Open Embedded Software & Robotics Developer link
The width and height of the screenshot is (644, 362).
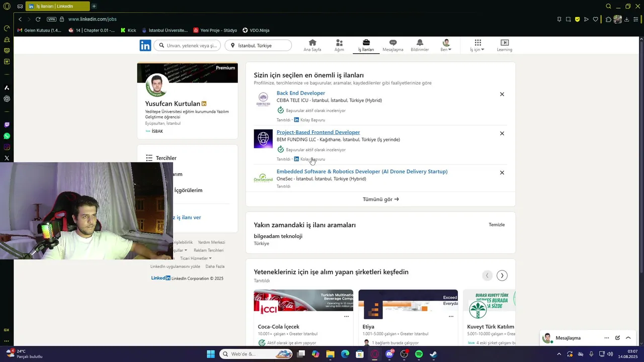[362, 171]
